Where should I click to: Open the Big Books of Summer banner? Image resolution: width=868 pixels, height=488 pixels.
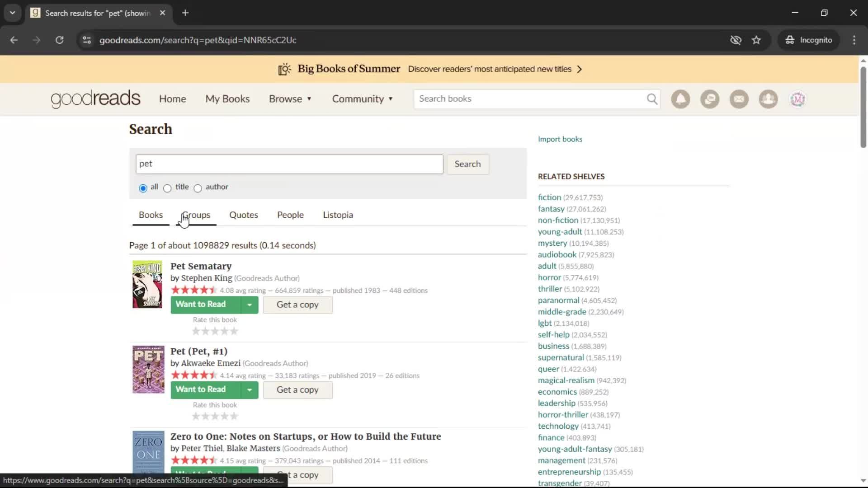point(430,69)
